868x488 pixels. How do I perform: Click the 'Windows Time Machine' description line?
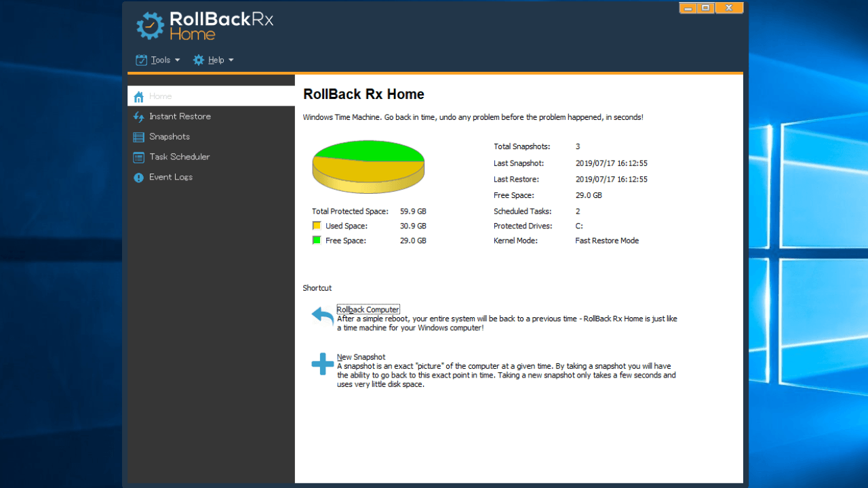(x=473, y=117)
